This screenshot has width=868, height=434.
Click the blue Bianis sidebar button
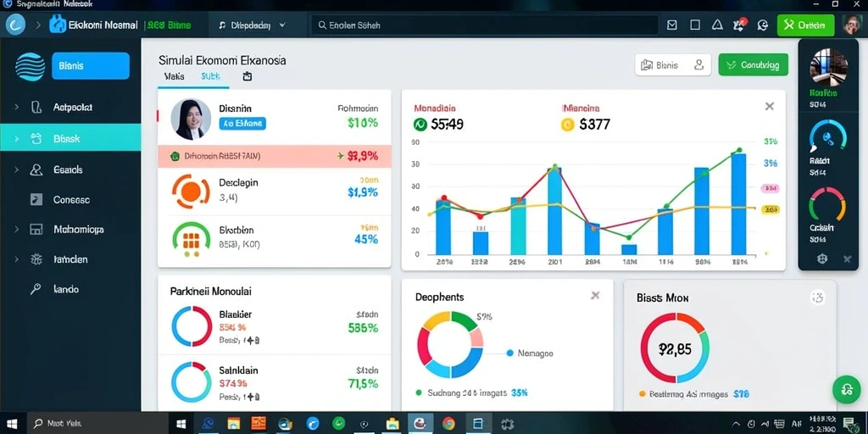(90, 66)
